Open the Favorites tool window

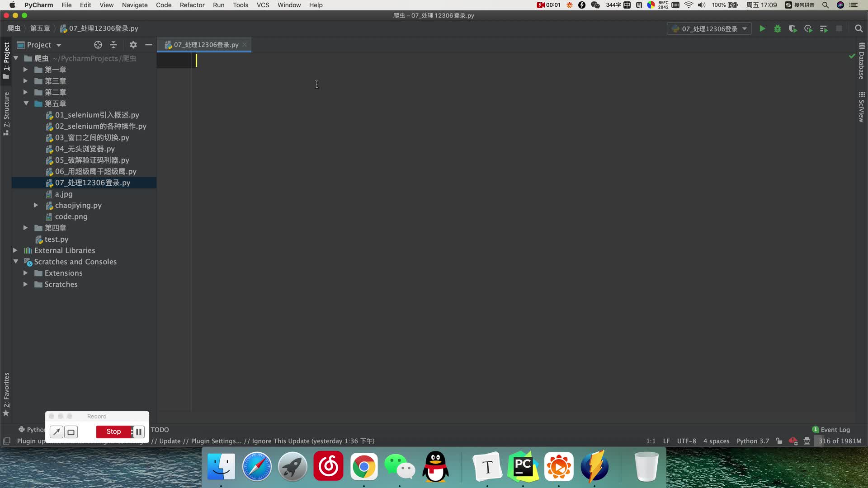tap(6, 394)
